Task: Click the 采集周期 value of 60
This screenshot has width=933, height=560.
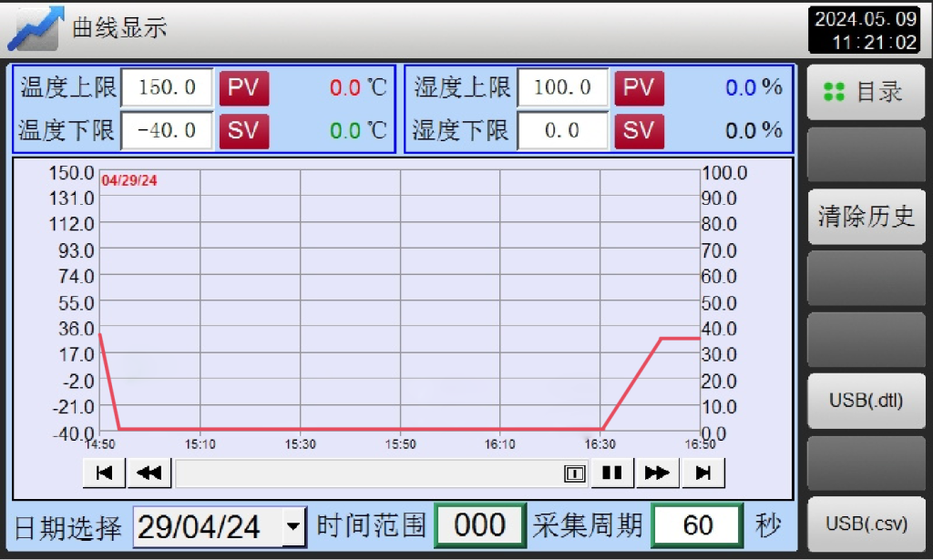Action: pos(697,525)
